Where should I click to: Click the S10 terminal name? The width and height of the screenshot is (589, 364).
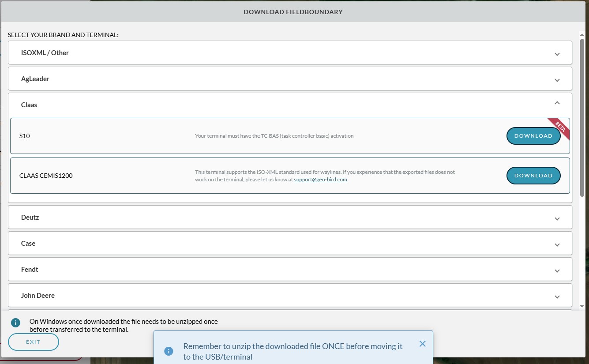click(25, 136)
